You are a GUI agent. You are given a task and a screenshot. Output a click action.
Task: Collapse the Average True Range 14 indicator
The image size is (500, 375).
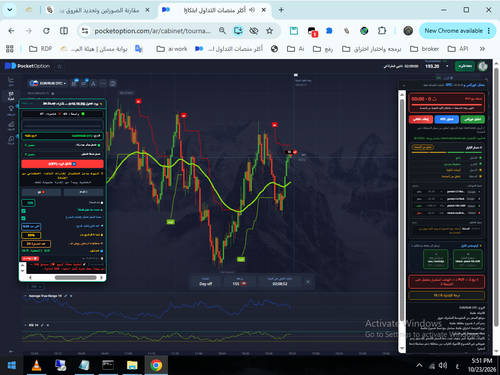click(25, 296)
